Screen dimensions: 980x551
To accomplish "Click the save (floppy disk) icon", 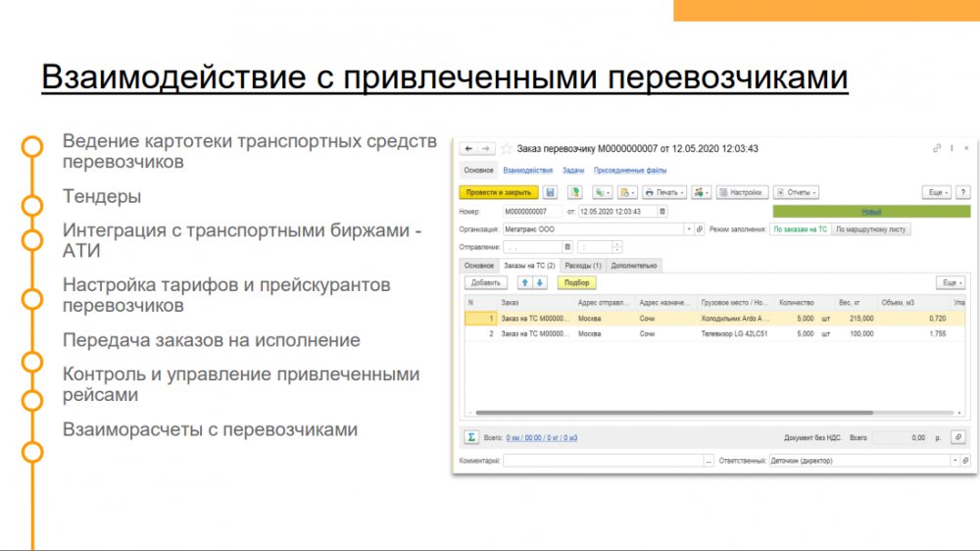I will (550, 192).
